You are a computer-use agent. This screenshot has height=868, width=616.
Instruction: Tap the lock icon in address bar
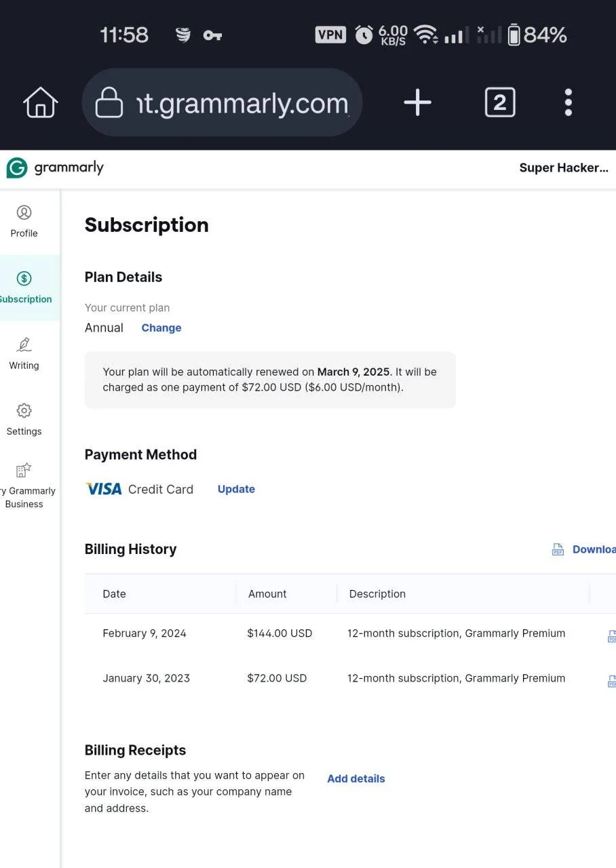[x=109, y=104]
